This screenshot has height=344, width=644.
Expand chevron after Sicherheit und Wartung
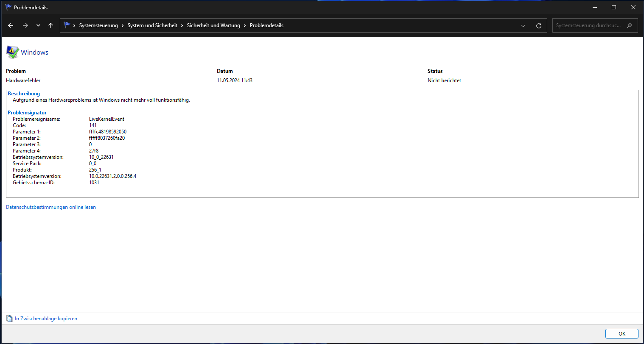tap(245, 25)
